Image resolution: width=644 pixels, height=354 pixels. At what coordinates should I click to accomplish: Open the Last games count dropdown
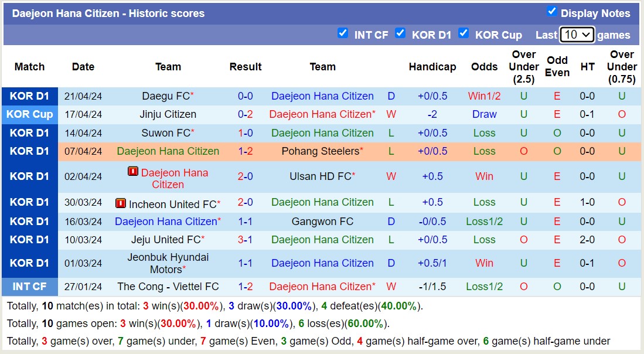(577, 35)
